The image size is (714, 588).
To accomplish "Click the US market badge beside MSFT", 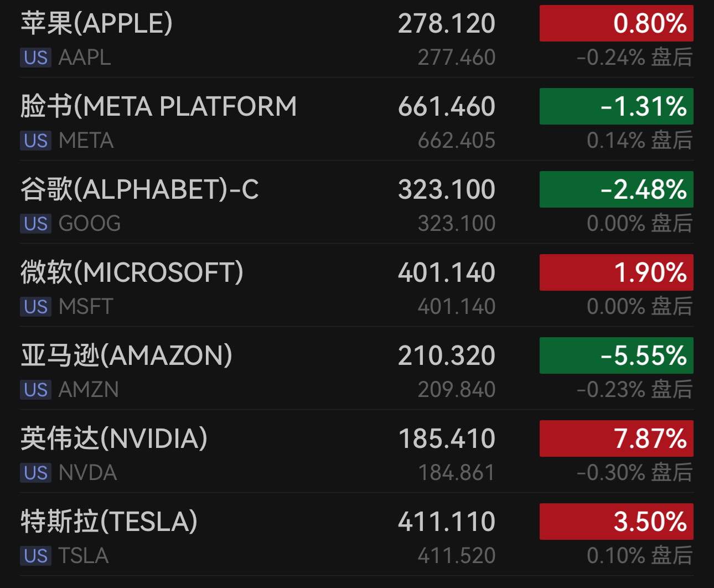I will (35, 307).
